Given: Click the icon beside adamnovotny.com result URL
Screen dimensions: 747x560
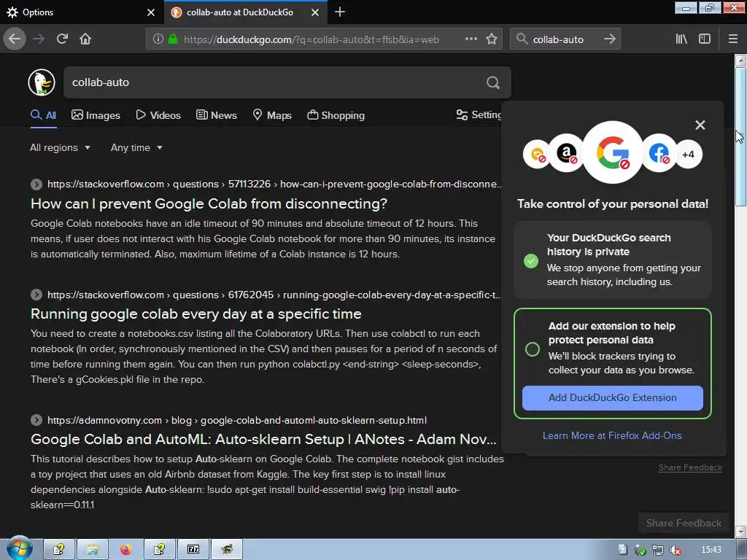Looking at the screenshot, I should [36, 420].
